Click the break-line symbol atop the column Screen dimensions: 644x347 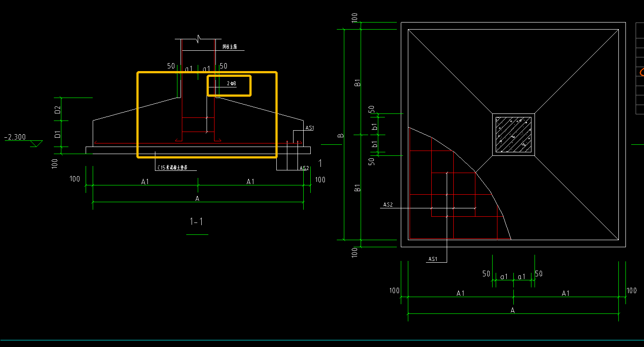[199, 38]
